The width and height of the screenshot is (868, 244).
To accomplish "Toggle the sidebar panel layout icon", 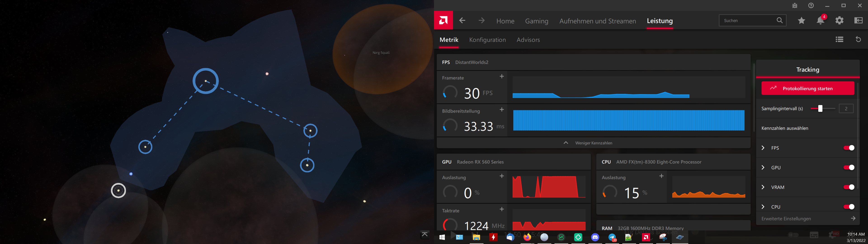I will [858, 20].
